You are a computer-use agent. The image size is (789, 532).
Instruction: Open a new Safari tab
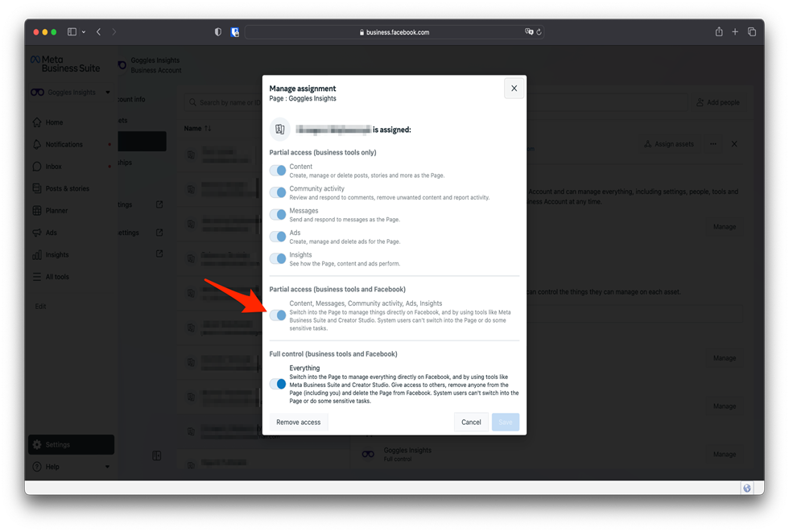[x=735, y=32]
